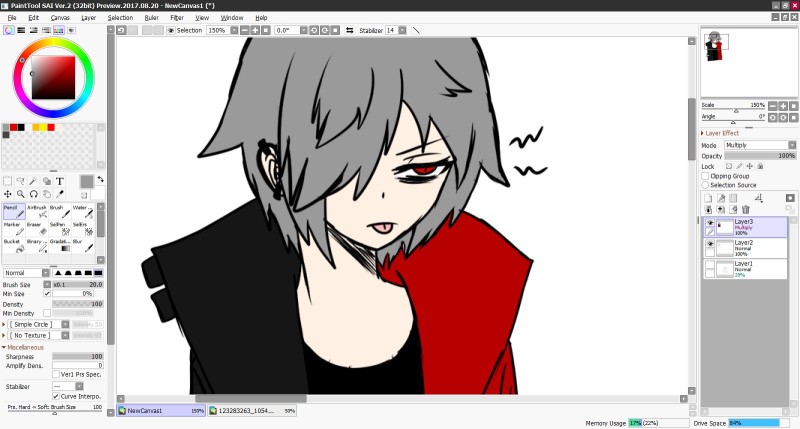Screen dimensions: 800x429
Task: Open the Layer menu
Action: (89, 17)
